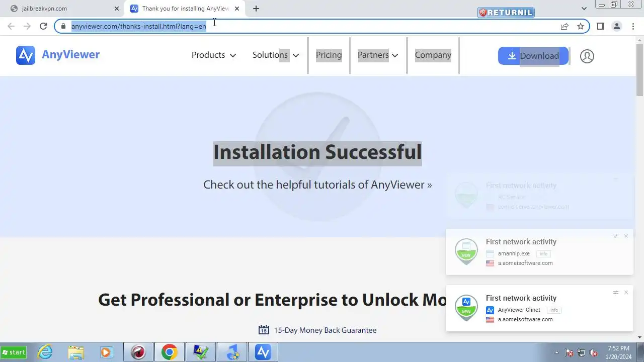
Task: Switch to Google Chrome in the taskbar
Action: [x=170, y=352]
